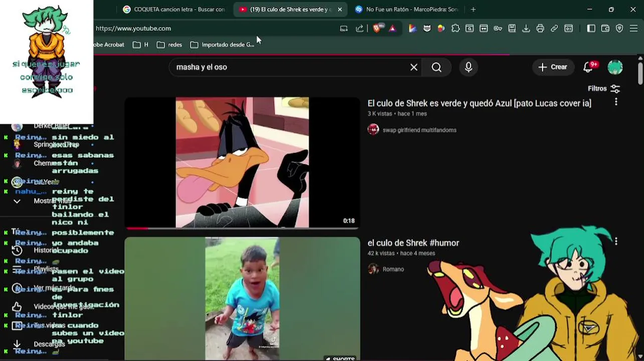Image resolution: width=644 pixels, height=361 pixels.
Task: Click the Brave Shields lion icon
Action: tap(377, 29)
